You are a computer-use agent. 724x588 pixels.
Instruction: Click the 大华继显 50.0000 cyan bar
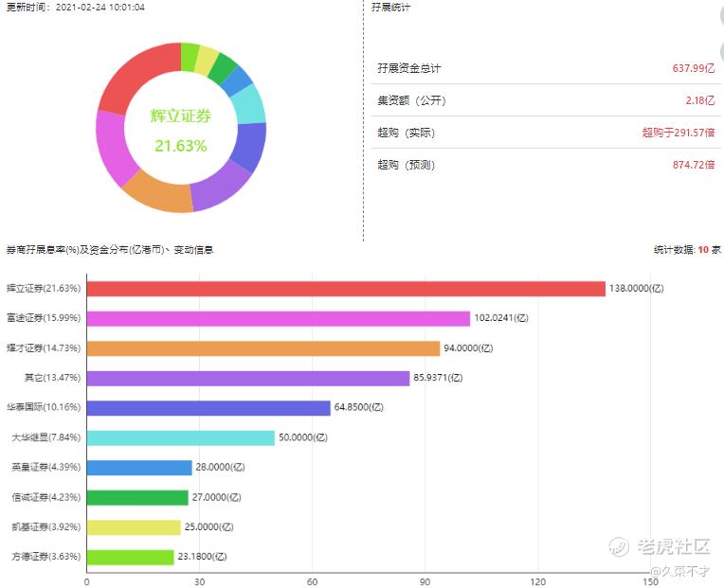tap(181, 437)
